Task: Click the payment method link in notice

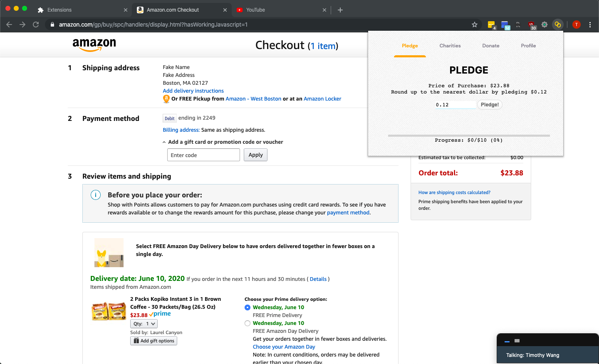Action: (x=348, y=213)
